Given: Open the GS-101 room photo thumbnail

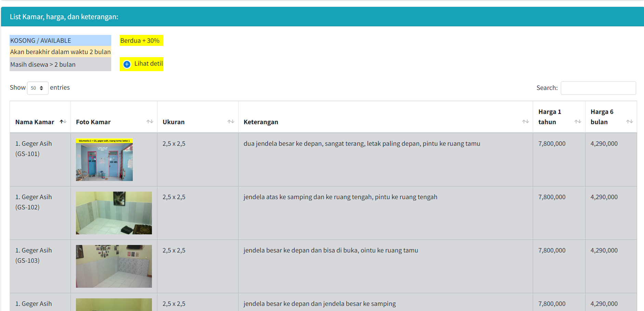Looking at the screenshot, I should point(104,159).
